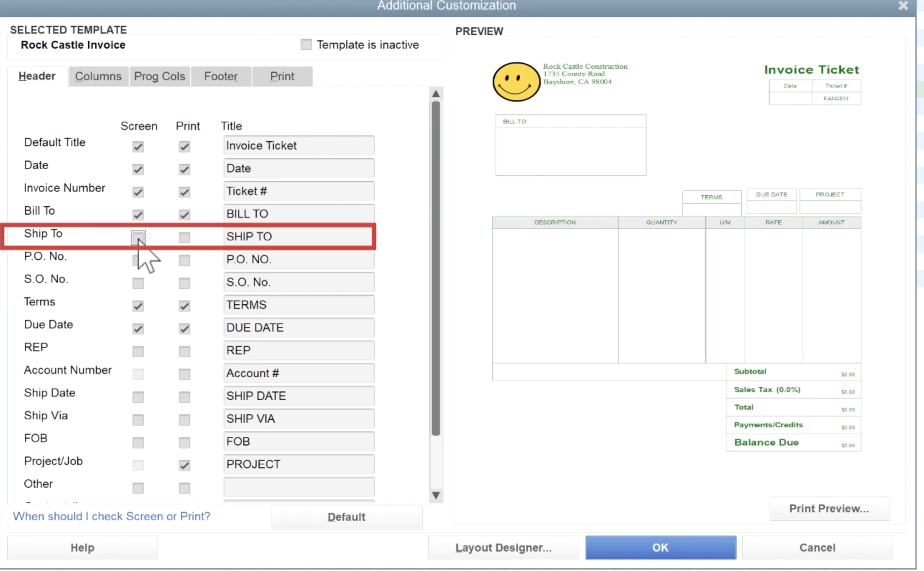Image resolution: width=924 pixels, height=571 pixels.
Task: Enable Screen checkbox for Ship Date
Action: (138, 397)
